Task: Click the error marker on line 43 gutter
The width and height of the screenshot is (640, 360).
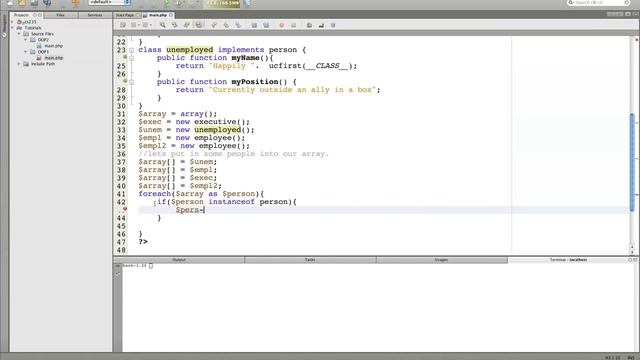Action: 125,209
